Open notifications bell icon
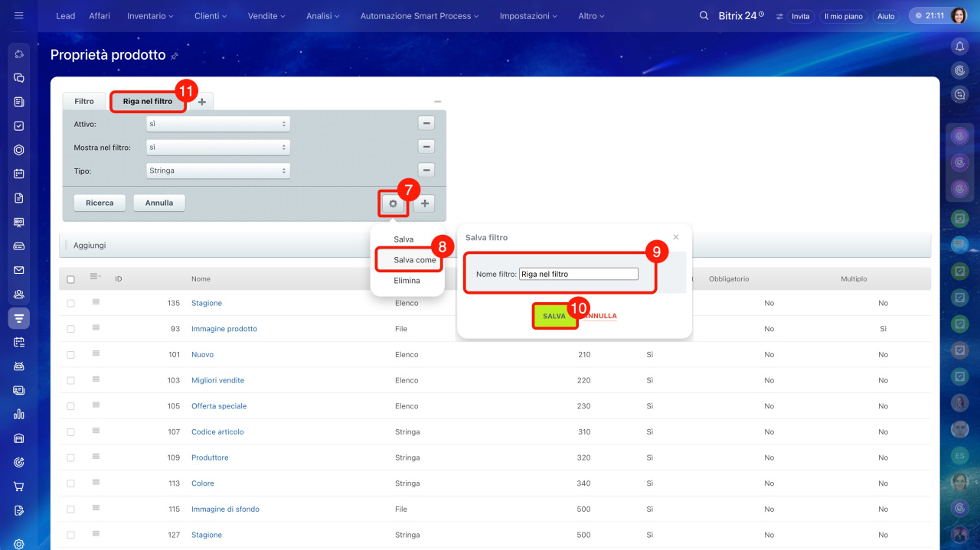The image size is (980, 550). click(x=959, y=47)
